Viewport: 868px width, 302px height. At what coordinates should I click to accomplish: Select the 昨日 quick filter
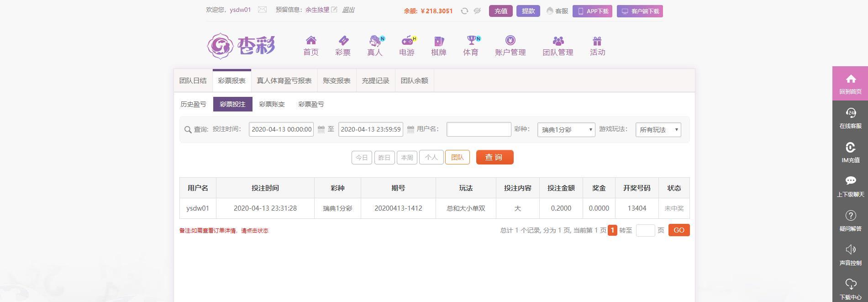point(384,158)
